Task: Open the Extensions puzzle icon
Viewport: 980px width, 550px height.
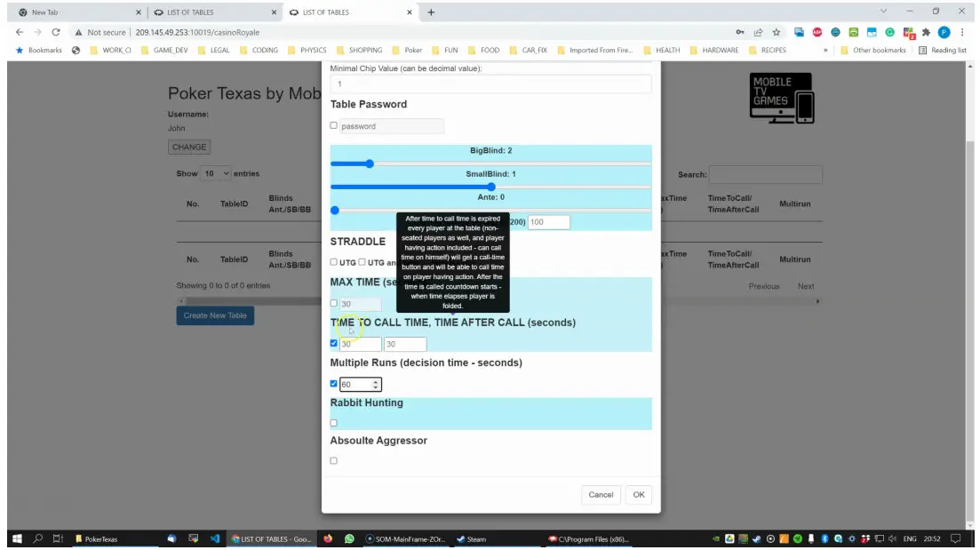Action: [927, 33]
